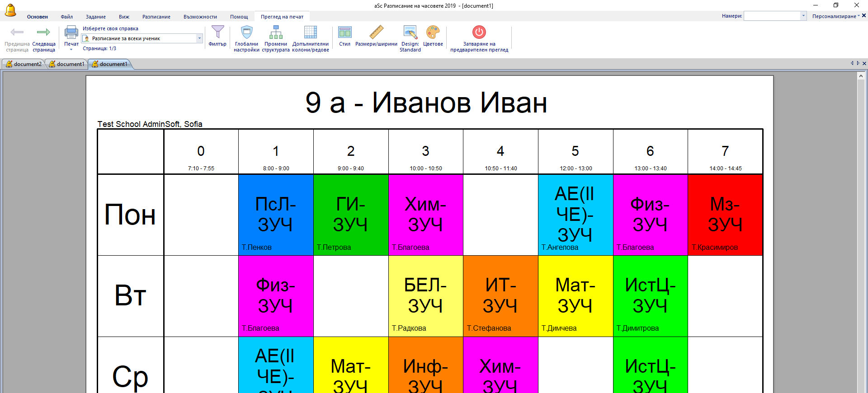Image resolution: width=868 pixels, height=393 pixels.
Task: Open Additional columns/rows (Допълнителни колони/редове)
Action: click(310, 33)
